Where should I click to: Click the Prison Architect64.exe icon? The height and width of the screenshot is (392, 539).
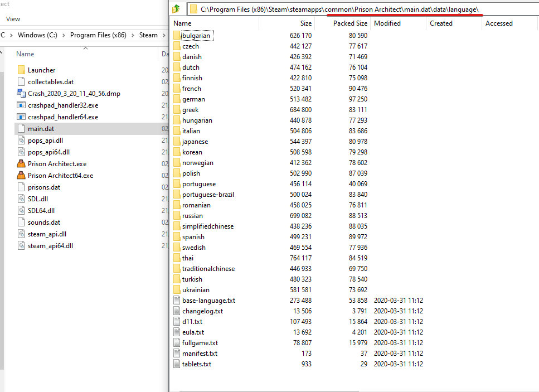[x=21, y=175]
